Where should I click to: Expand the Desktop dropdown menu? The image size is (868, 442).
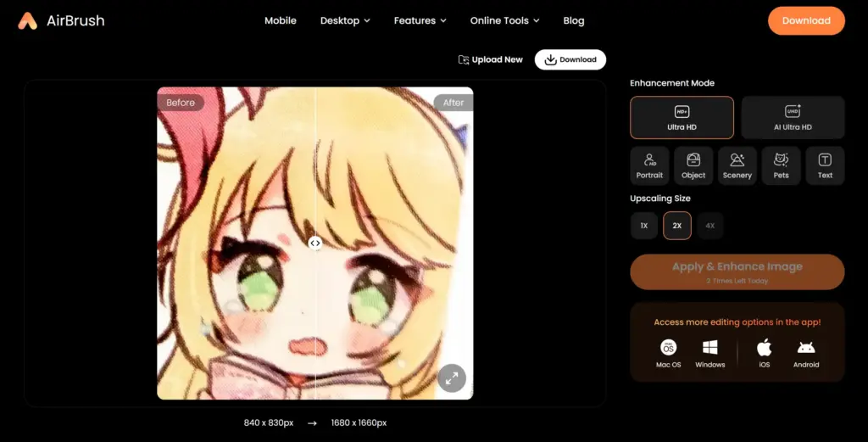point(345,20)
